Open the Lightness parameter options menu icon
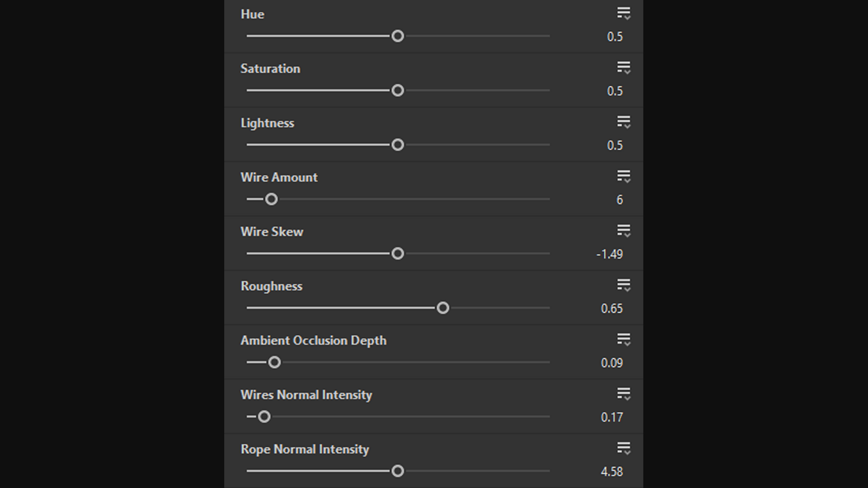 (623, 122)
